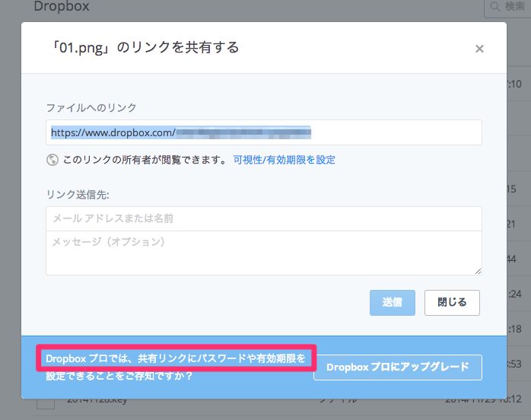The image size is (531, 420).
Task: Click the 閉じる close button
Action: pos(452,303)
